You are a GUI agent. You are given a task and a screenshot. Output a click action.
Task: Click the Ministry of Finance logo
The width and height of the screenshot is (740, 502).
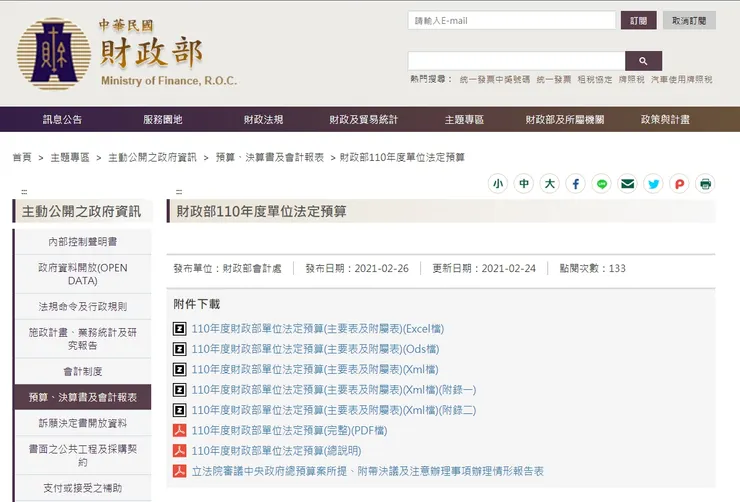[x=126, y=53]
